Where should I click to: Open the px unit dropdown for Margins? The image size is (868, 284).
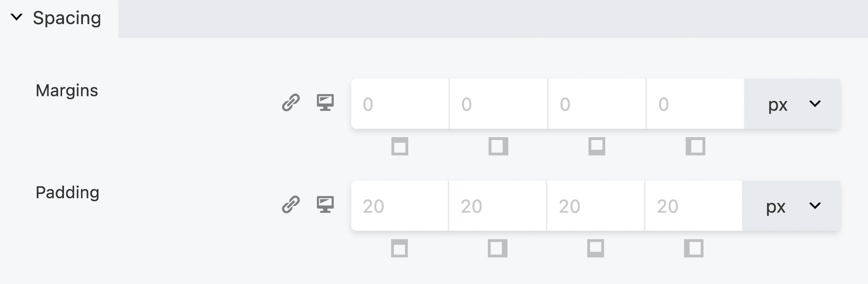793,104
